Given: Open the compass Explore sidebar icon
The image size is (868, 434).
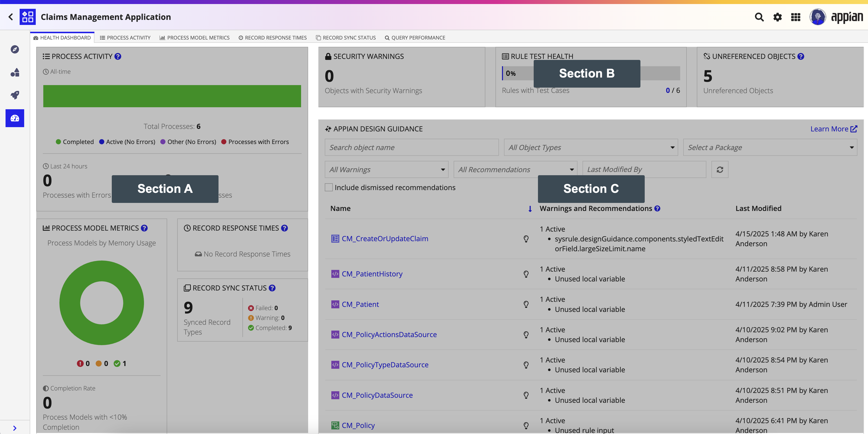Looking at the screenshot, I should (15, 50).
